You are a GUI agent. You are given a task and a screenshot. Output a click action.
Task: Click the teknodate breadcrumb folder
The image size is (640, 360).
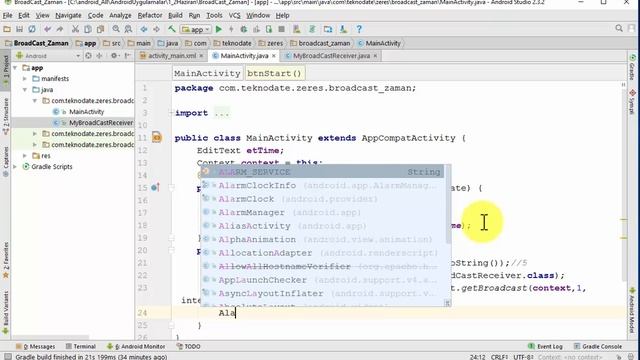[232, 43]
